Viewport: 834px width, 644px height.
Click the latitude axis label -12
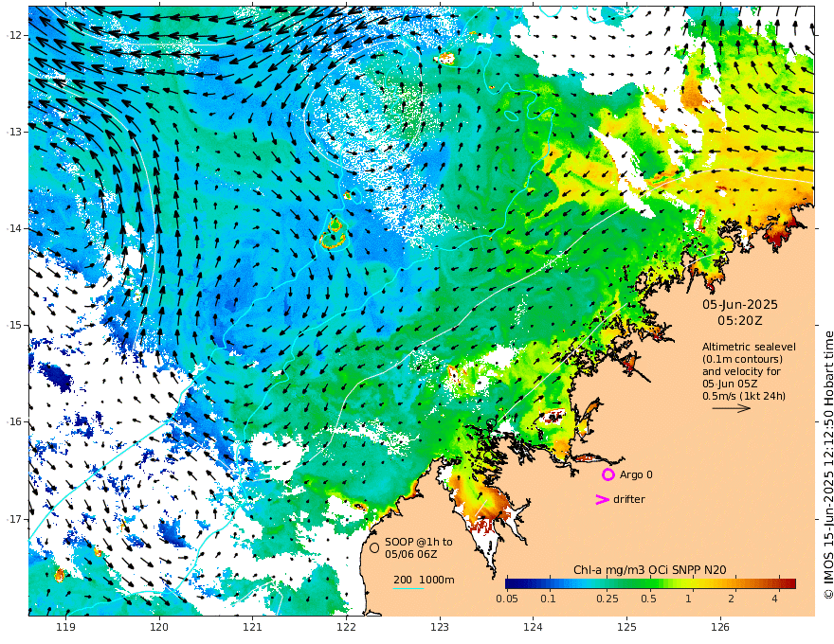pos(14,35)
